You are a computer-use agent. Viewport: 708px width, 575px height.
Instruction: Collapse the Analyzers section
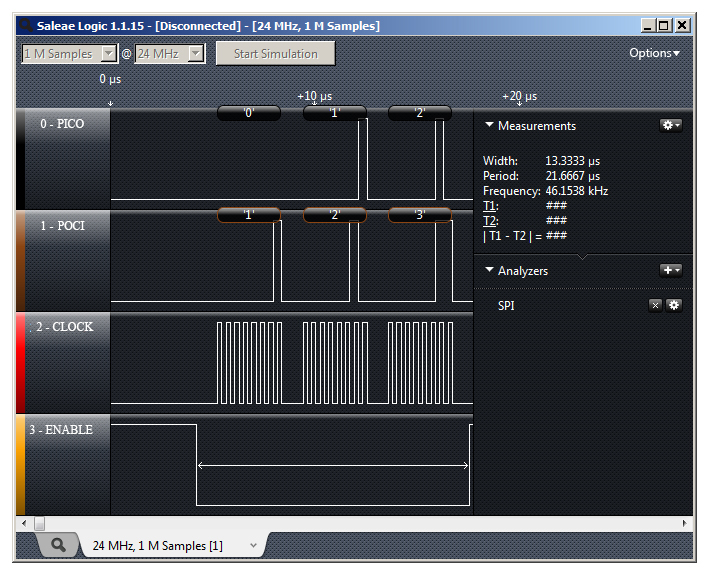click(x=489, y=270)
